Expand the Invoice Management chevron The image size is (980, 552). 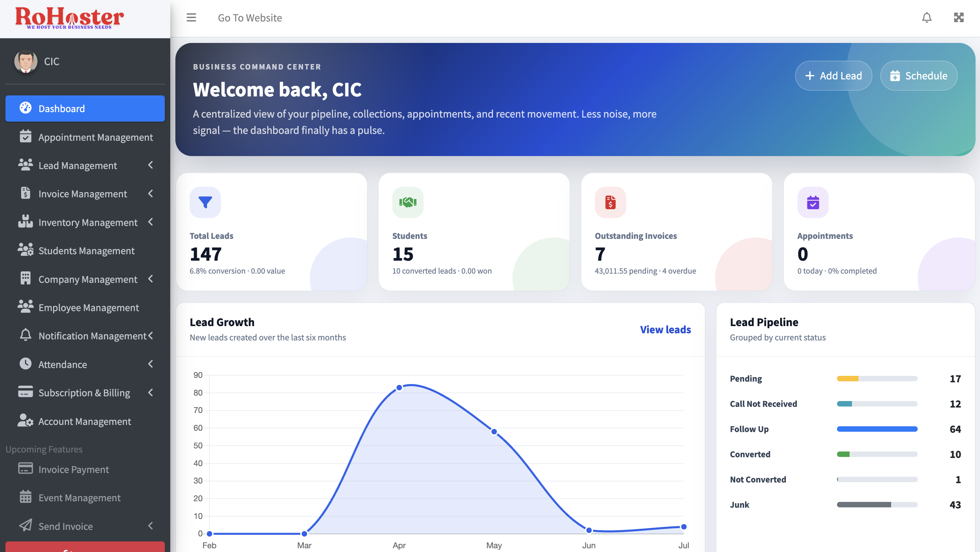coord(151,194)
